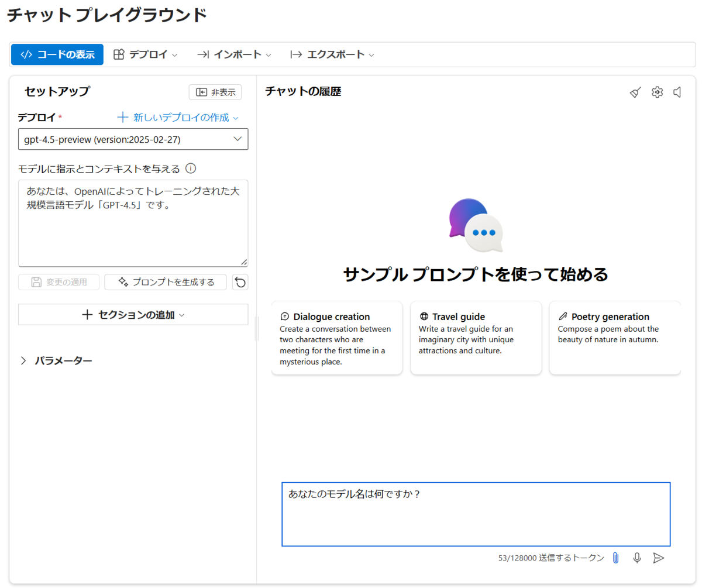
Task: Open the gpt-4.5-preview deployment combo box
Action: [x=133, y=139]
